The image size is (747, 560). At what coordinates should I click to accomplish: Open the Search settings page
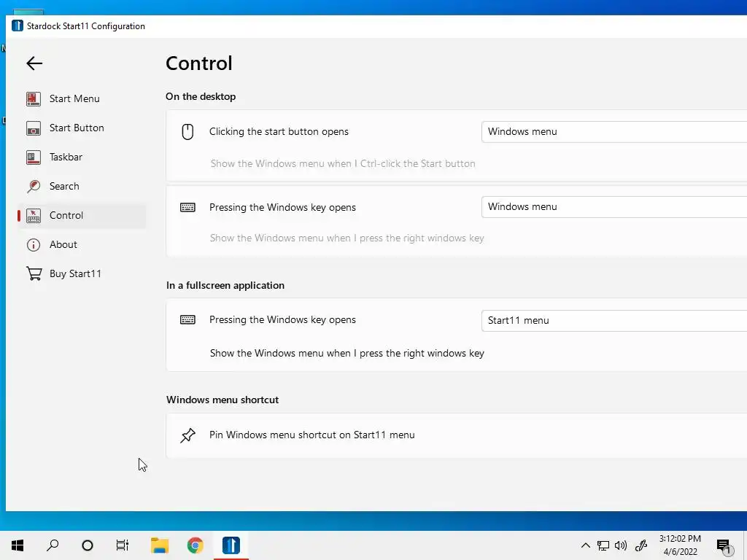click(82, 186)
